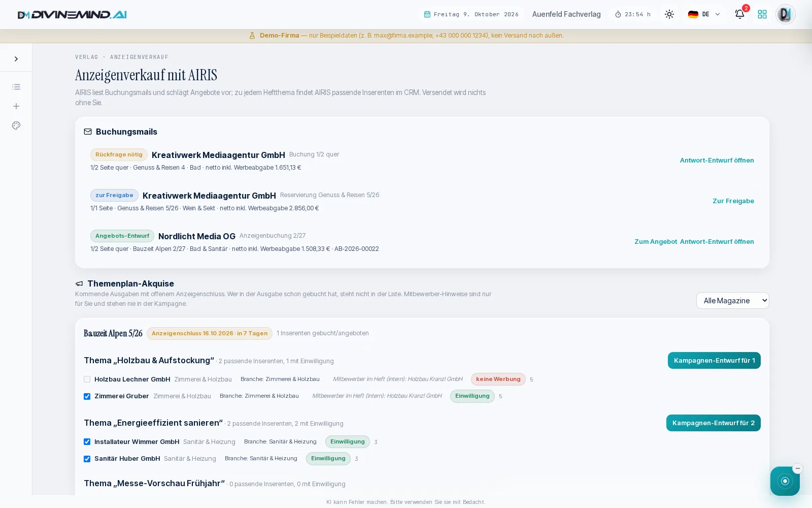This screenshot has height=508, width=812.
Task: Click the Rückfrage nötig status badge
Action: point(119,154)
